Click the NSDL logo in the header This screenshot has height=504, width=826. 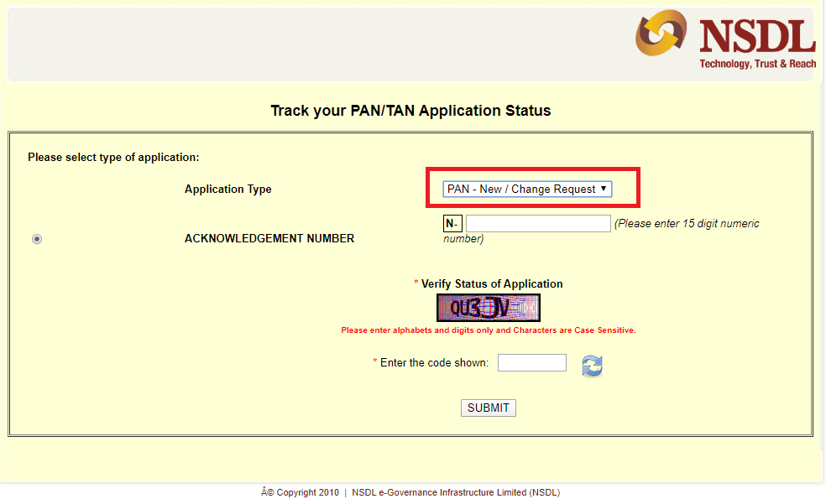click(724, 38)
